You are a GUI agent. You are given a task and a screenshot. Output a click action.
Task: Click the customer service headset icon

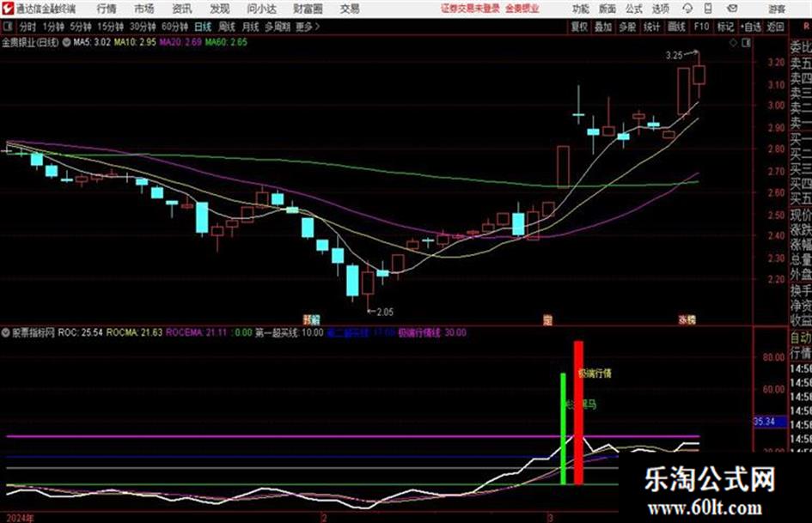[x=687, y=9]
